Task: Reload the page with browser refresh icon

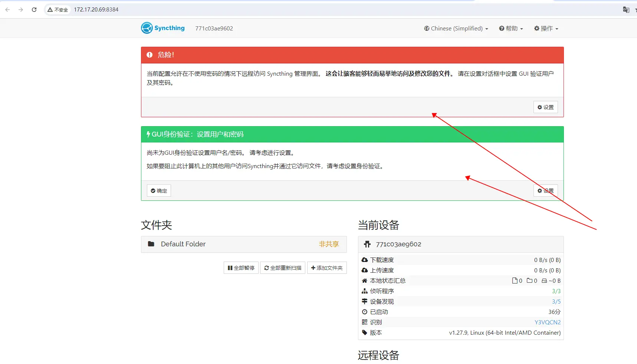Action: pyautogui.click(x=34, y=10)
